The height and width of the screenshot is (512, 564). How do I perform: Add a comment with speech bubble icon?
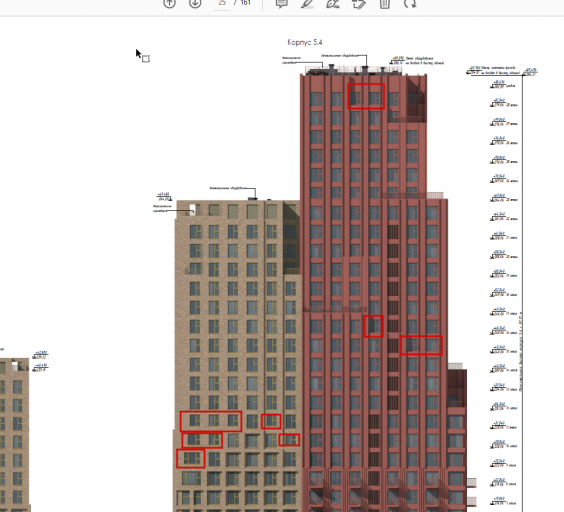[x=282, y=4]
